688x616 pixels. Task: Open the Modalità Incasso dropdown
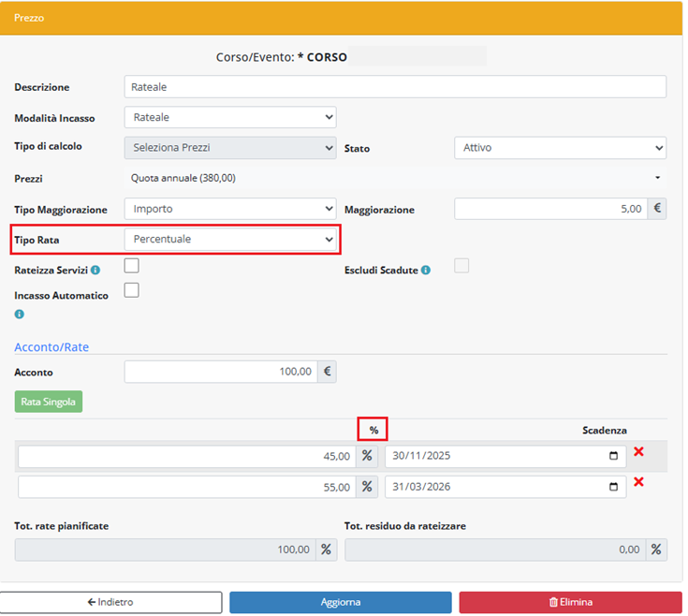[x=230, y=118]
